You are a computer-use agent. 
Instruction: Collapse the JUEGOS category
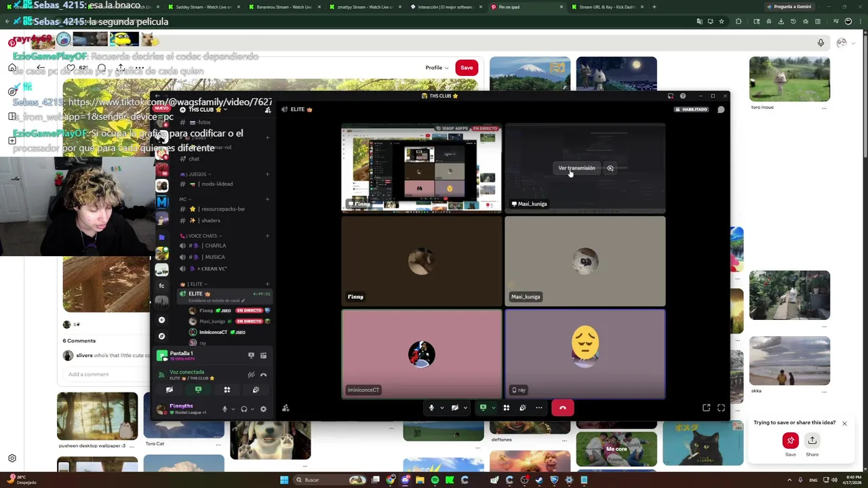[x=194, y=174]
